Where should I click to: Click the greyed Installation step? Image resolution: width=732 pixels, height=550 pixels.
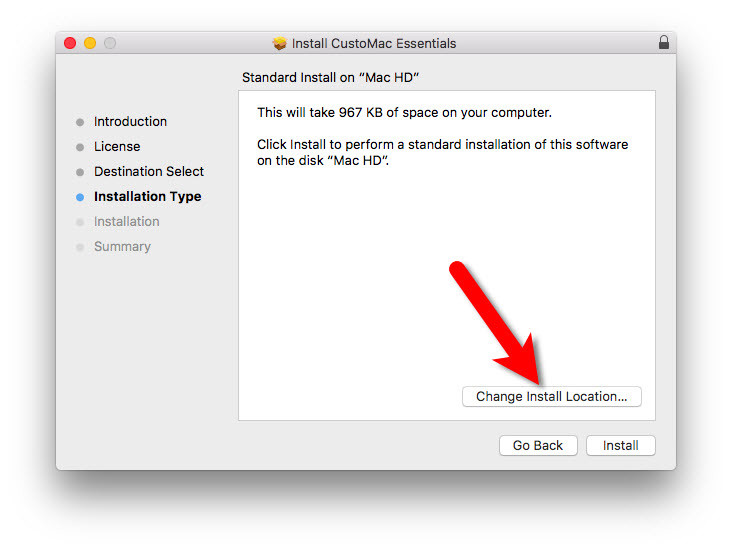click(127, 221)
